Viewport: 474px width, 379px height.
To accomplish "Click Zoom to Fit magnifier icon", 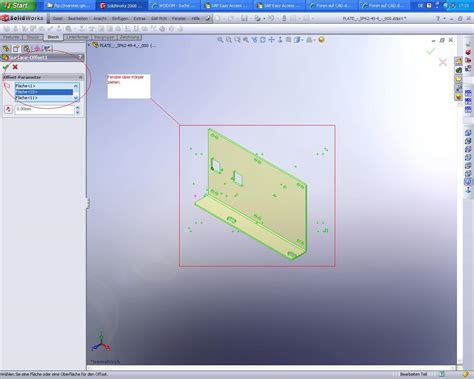I will [220, 40].
